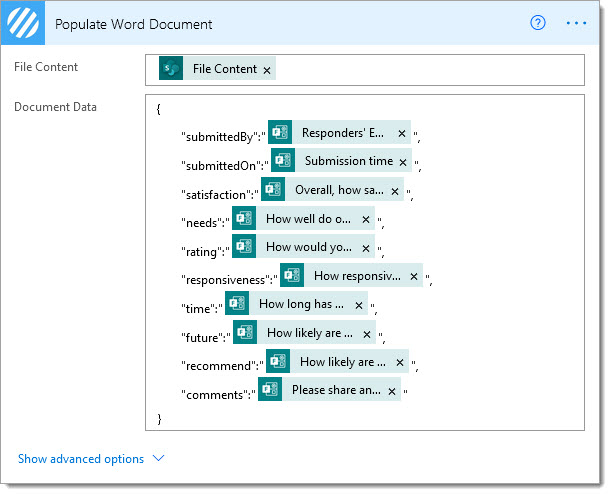Click the "recommend" key text
This screenshot has width=610, height=494.
(x=219, y=366)
